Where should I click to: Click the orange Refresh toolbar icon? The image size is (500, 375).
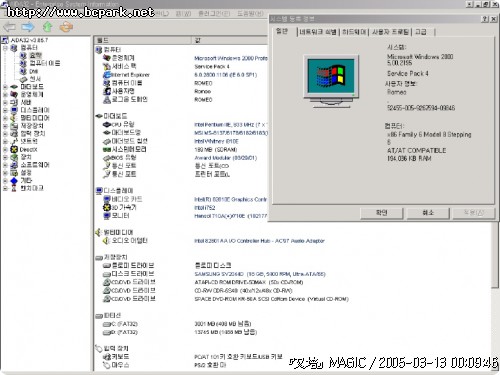pos(66,27)
